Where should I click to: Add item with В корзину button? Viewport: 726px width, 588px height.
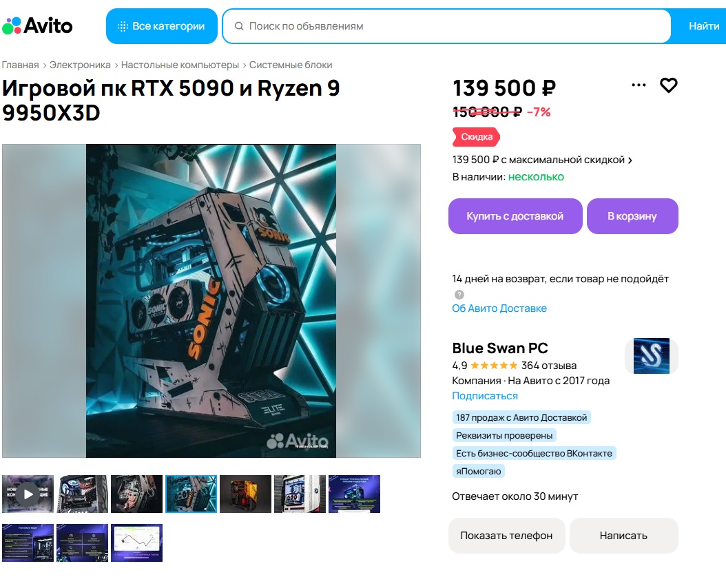click(x=632, y=216)
